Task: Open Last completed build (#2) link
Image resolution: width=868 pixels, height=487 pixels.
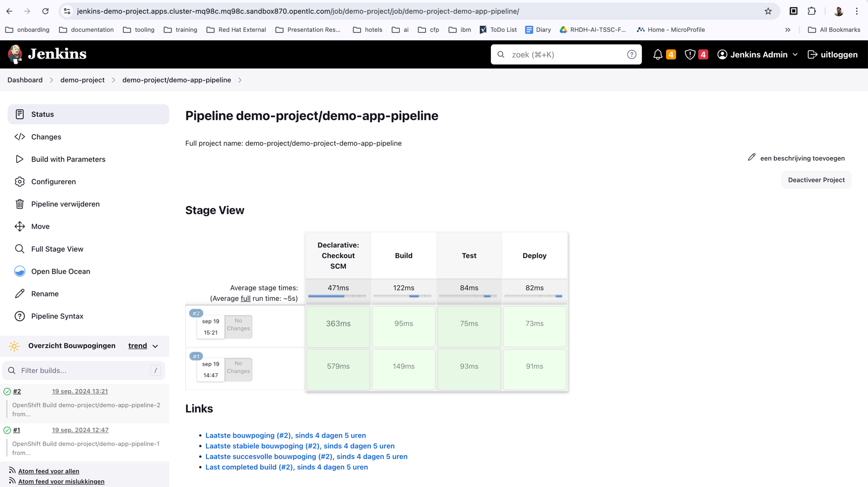Action: point(286,467)
